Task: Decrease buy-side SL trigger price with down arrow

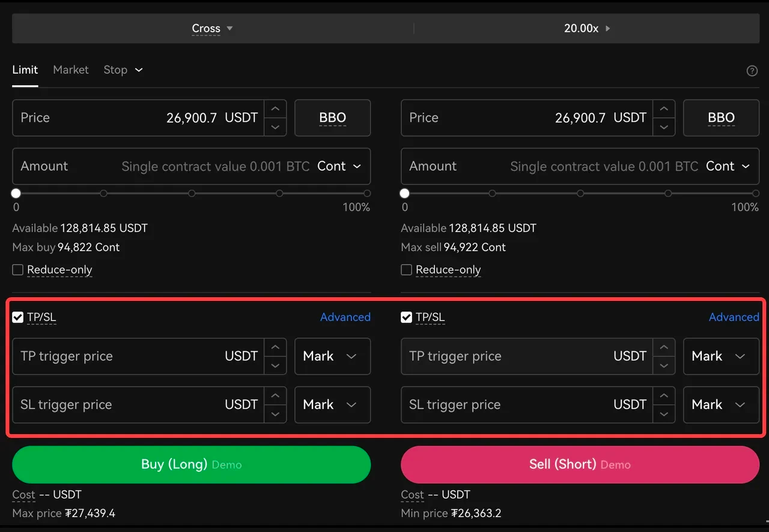Action: click(275, 414)
